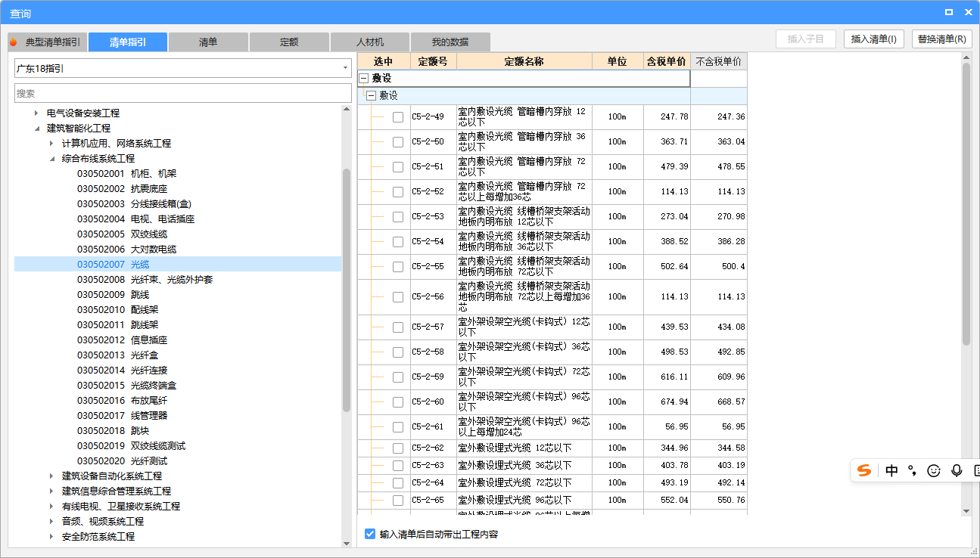The image size is (980, 558).
Task: Click the 插入清单(I) button
Action: (x=874, y=39)
